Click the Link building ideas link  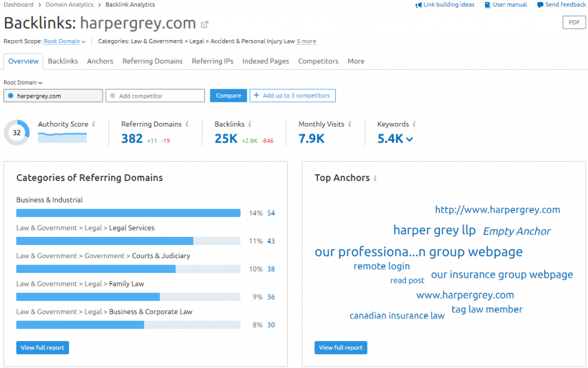(x=449, y=5)
